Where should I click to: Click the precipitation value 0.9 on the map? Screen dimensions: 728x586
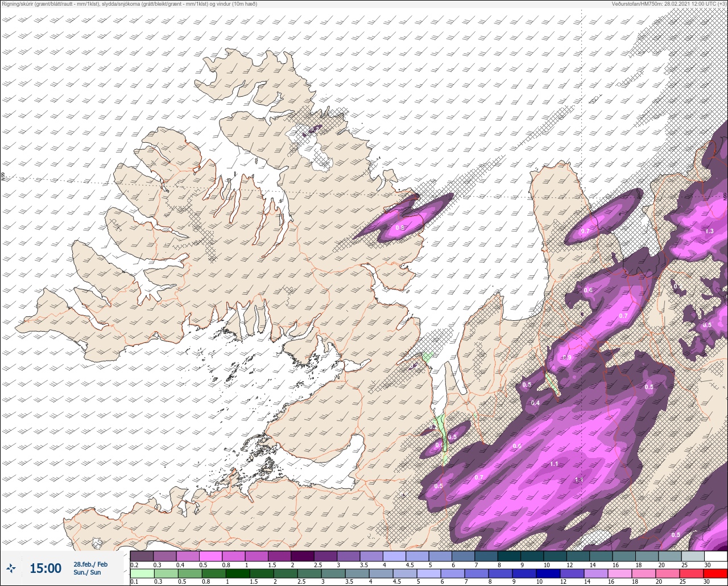566,357
